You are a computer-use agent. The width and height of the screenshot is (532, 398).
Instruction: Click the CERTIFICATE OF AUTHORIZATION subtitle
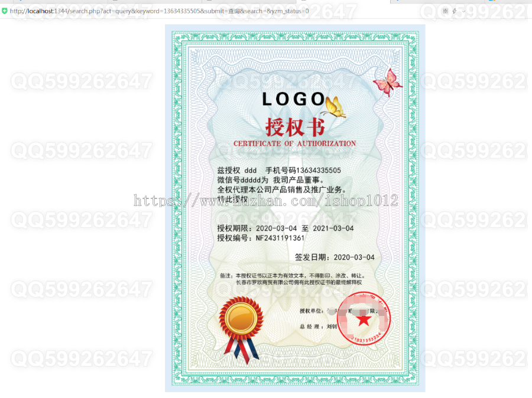point(295,143)
